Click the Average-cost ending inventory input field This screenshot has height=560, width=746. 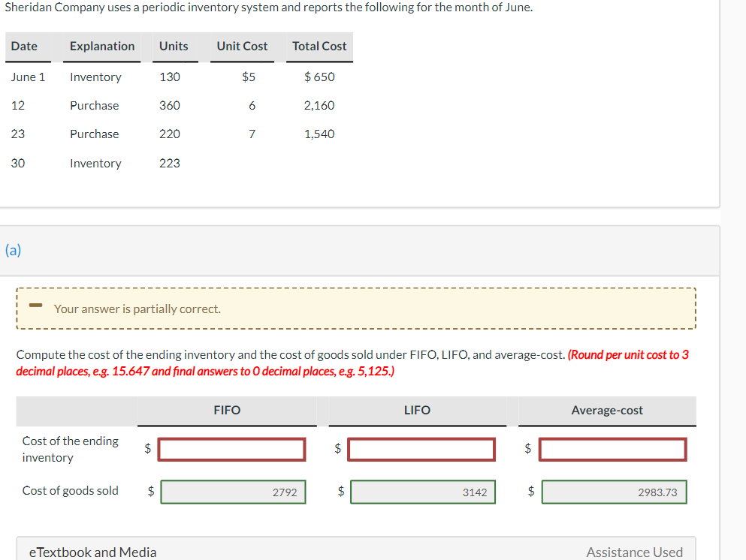[x=613, y=450]
